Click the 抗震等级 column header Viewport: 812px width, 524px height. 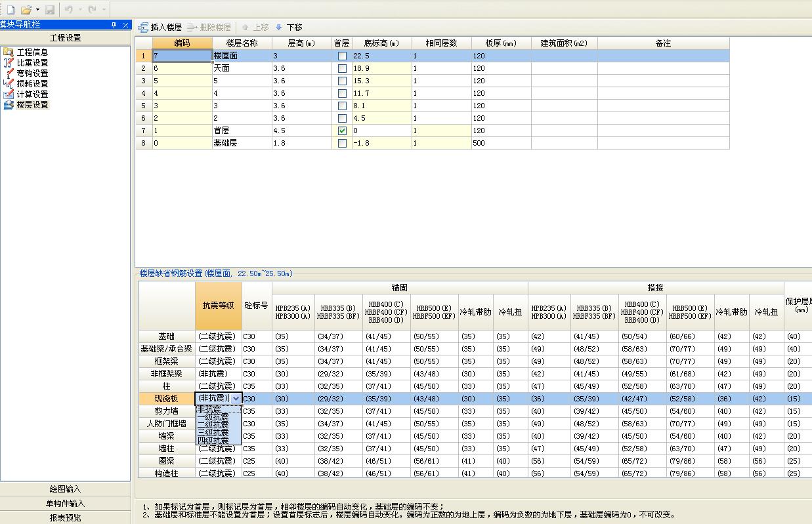218,306
